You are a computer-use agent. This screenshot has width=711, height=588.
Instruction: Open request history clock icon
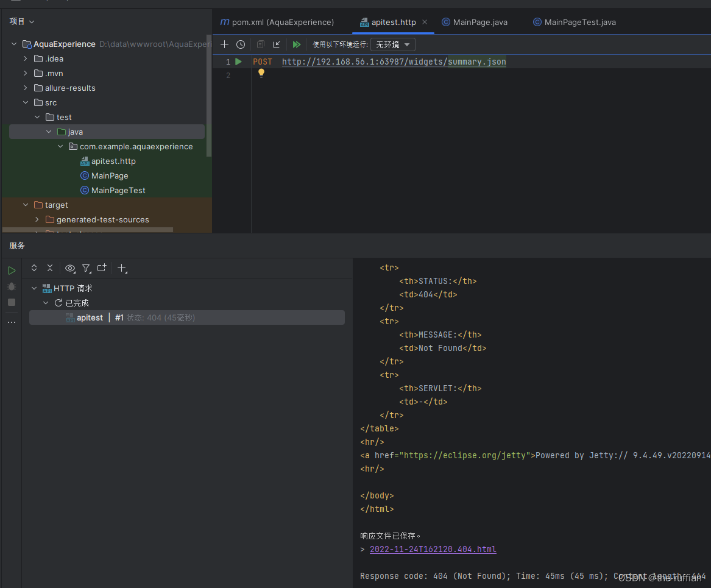241,44
